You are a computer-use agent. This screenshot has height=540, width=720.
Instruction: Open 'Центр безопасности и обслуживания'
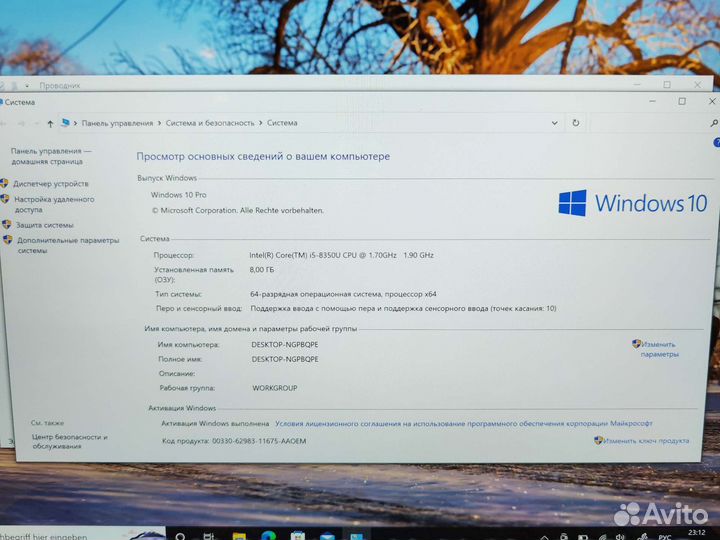click(x=69, y=441)
